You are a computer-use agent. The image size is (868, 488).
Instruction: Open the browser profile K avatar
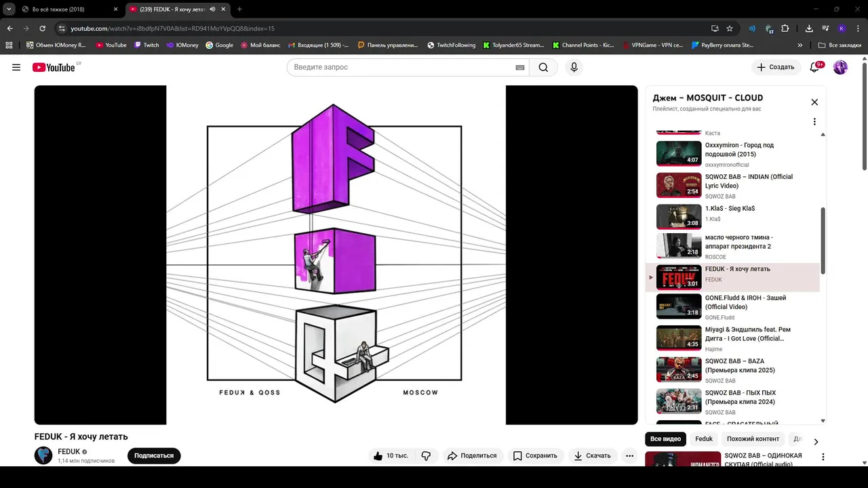pyautogui.click(x=842, y=28)
